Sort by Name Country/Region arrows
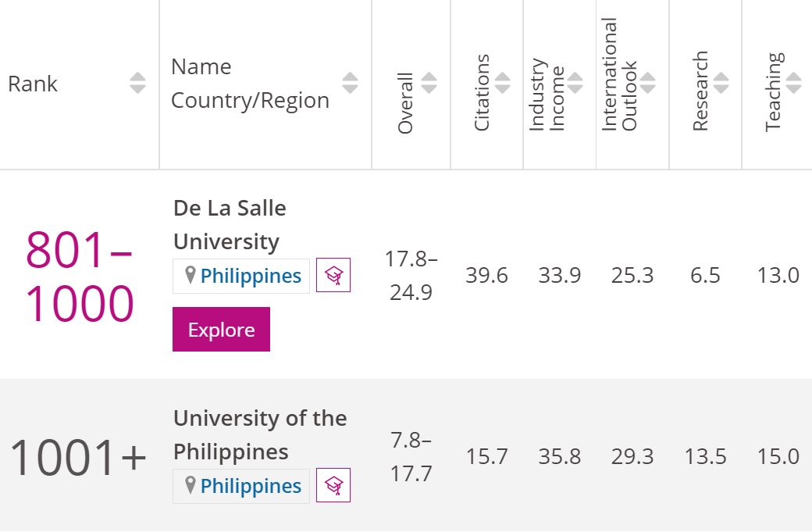Viewport: 812px width, 532px height. 350,83
